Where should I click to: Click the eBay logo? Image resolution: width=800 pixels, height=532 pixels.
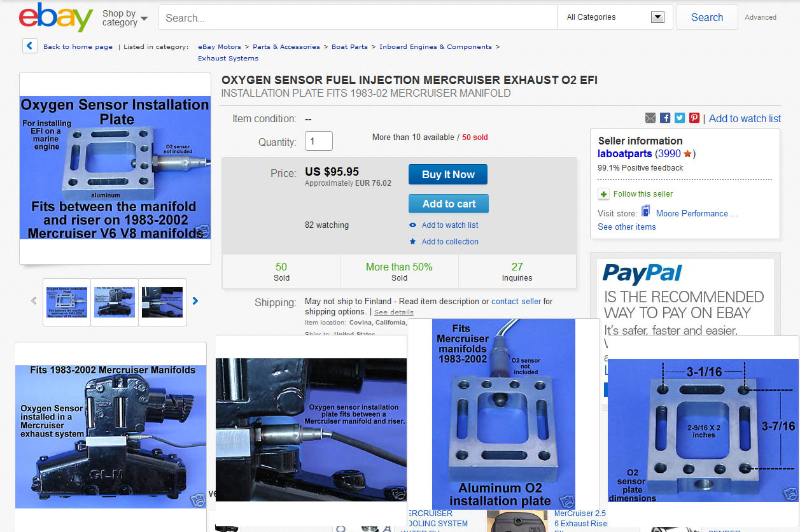pos(56,17)
